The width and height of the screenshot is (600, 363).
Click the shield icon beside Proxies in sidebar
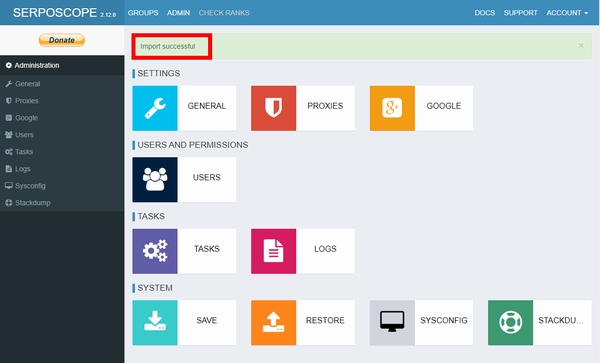pyautogui.click(x=9, y=101)
